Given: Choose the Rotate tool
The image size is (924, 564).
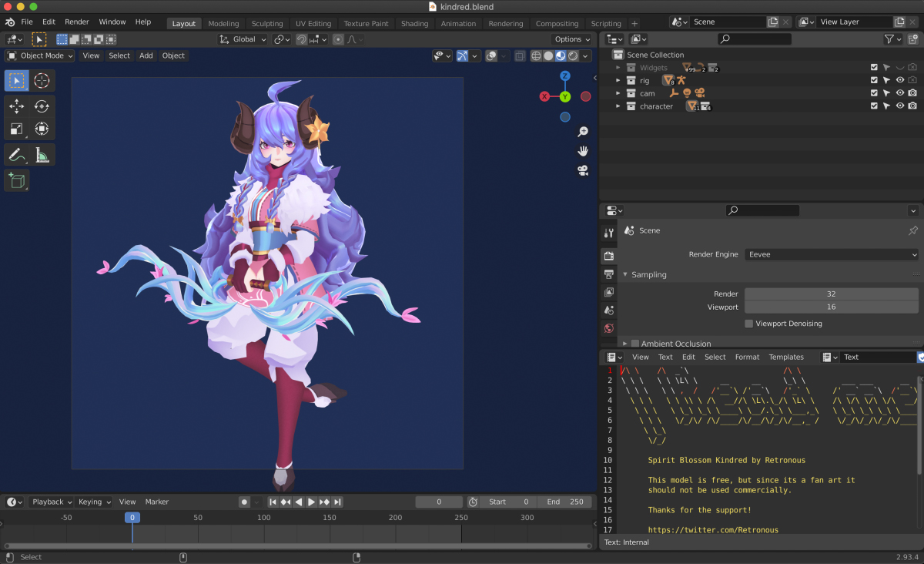Looking at the screenshot, I should [42, 106].
